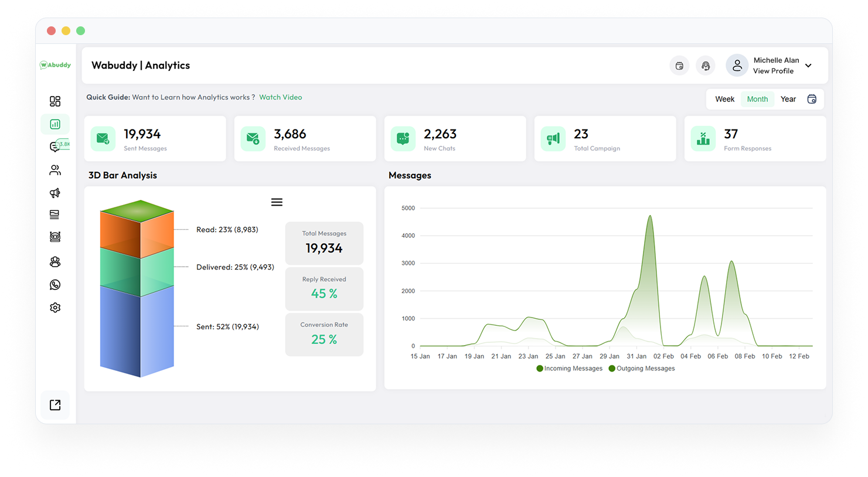The width and height of the screenshot is (868, 477).
Task: Select the Month tab
Action: tap(757, 99)
